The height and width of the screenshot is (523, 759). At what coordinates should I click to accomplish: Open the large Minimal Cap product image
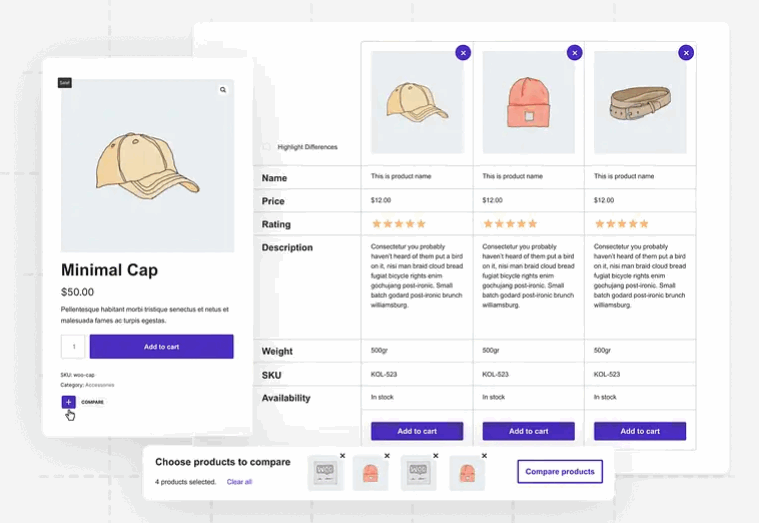coord(148,166)
